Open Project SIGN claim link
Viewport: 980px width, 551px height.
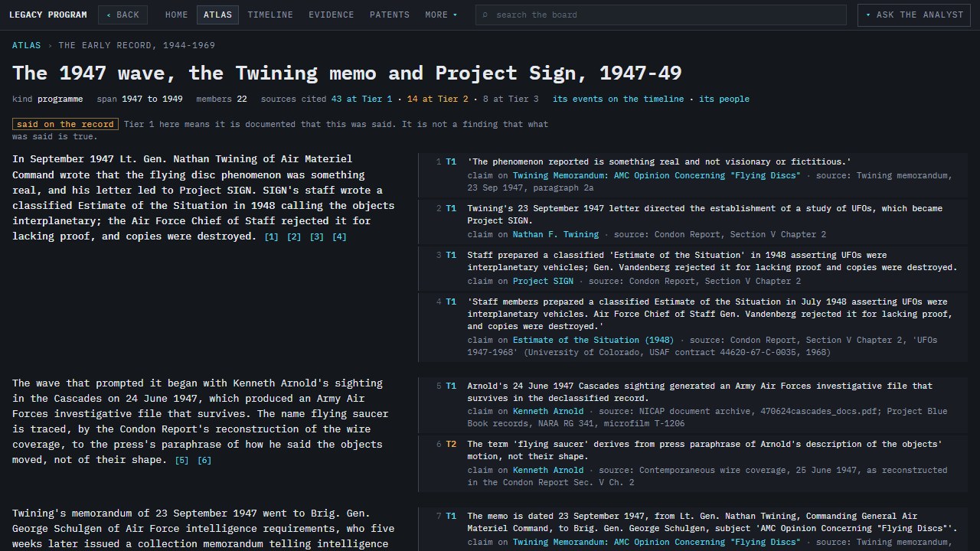pos(543,281)
